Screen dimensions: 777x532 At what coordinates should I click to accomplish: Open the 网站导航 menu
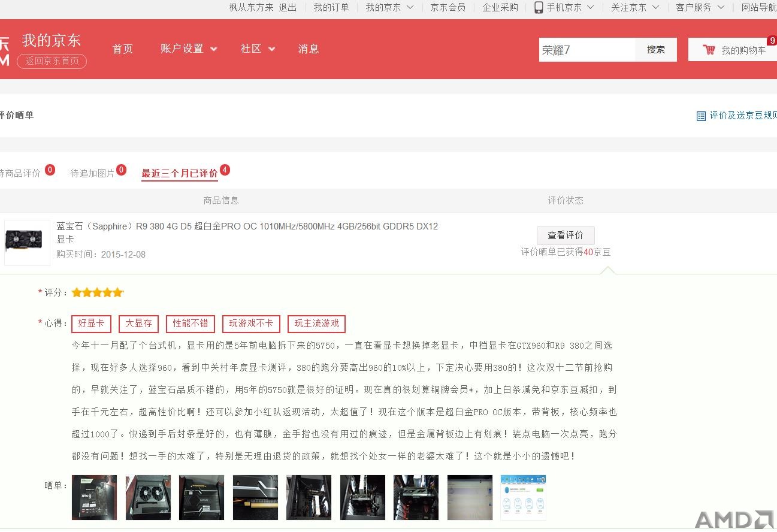(x=759, y=7)
